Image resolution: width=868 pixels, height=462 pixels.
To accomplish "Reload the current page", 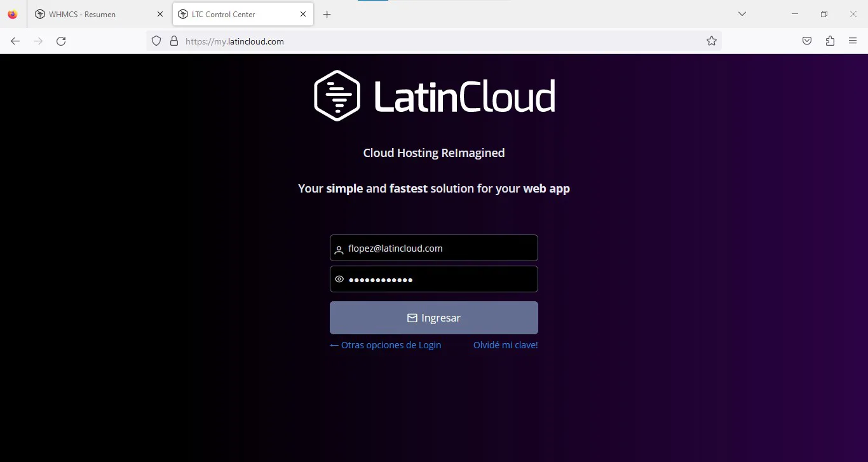I will [61, 41].
